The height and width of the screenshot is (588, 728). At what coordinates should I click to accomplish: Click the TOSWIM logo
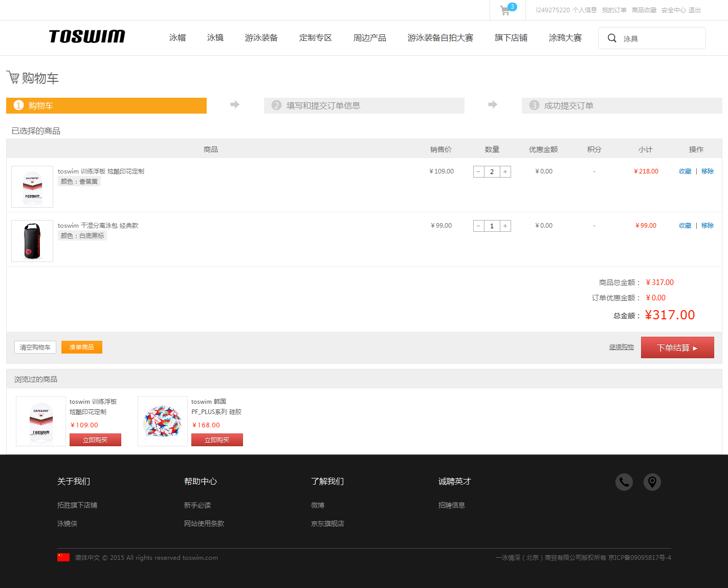[87, 36]
